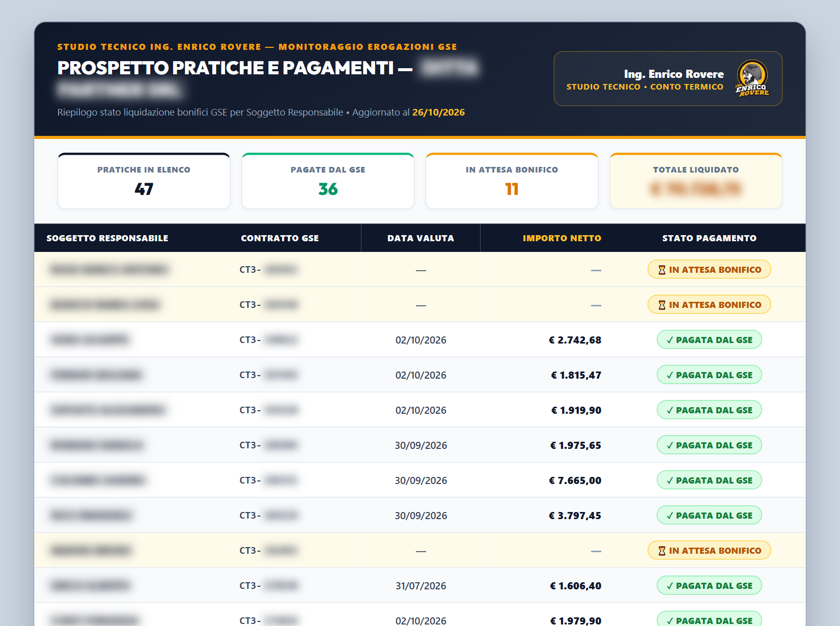Viewport: 840px width, 626px height.
Task: Click the 'Data Valuta' column header
Action: coord(421,238)
